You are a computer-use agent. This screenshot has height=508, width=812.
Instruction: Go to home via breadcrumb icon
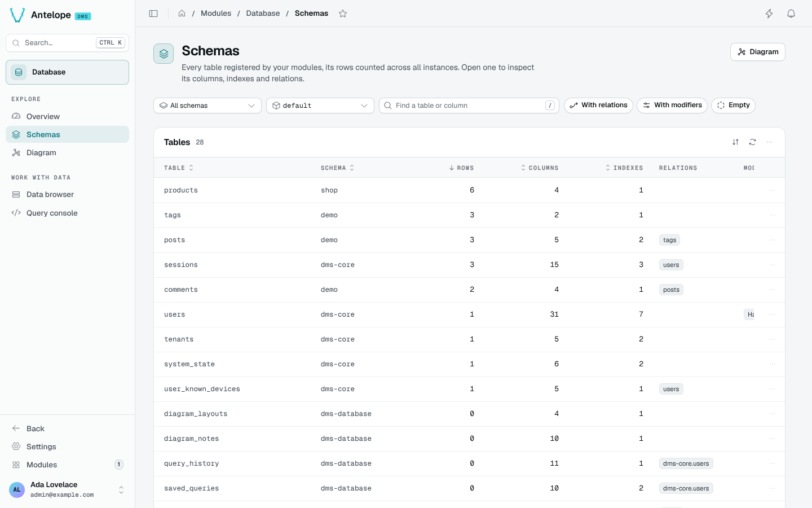click(x=182, y=14)
